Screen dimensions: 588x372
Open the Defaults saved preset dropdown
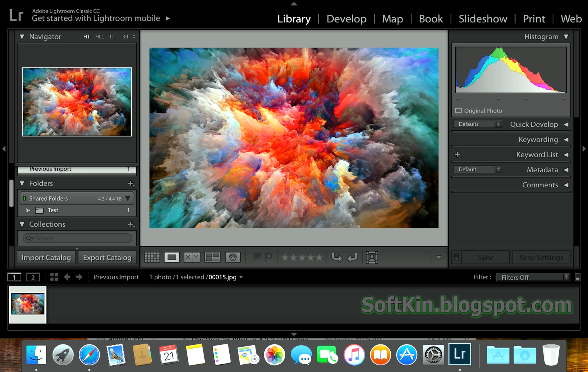click(477, 124)
